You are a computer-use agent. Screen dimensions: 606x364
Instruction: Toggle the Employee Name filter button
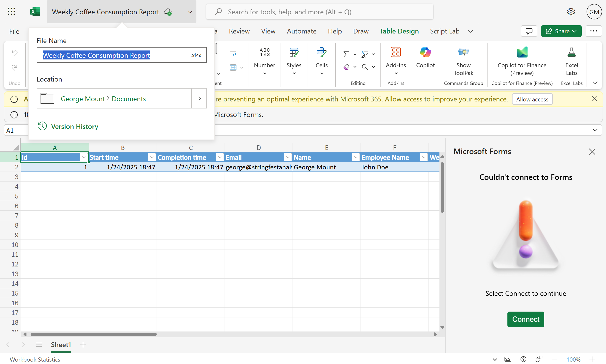(423, 157)
